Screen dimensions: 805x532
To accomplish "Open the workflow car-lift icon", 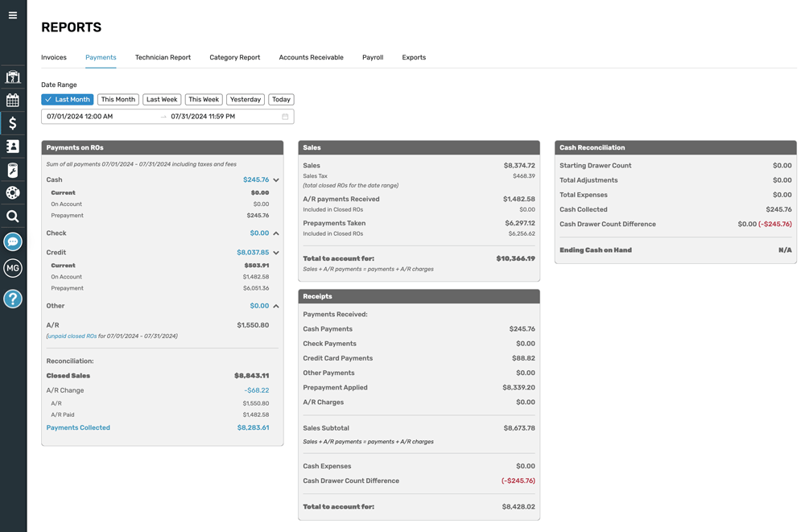I will click(x=13, y=76).
